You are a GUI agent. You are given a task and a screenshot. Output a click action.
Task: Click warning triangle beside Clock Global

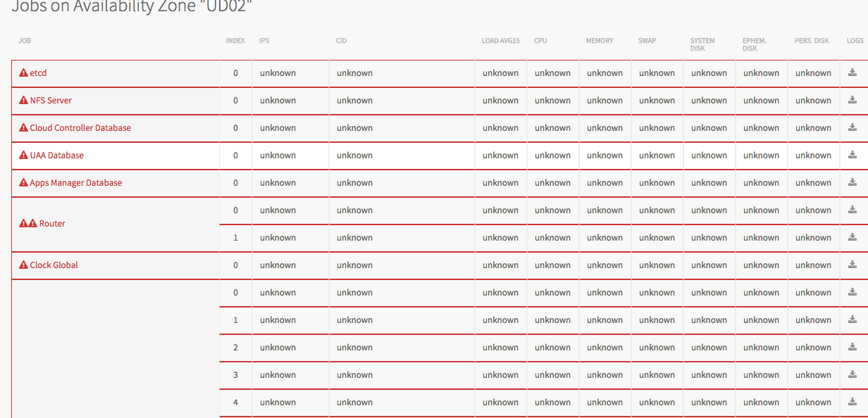click(23, 265)
